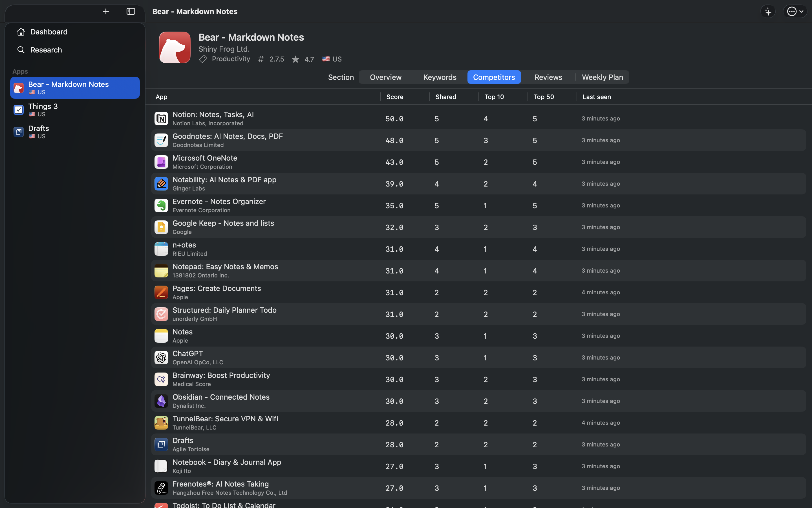This screenshot has width=812, height=508.
Task: Open the ellipsis more options dropdown
Action: click(795, 11)
